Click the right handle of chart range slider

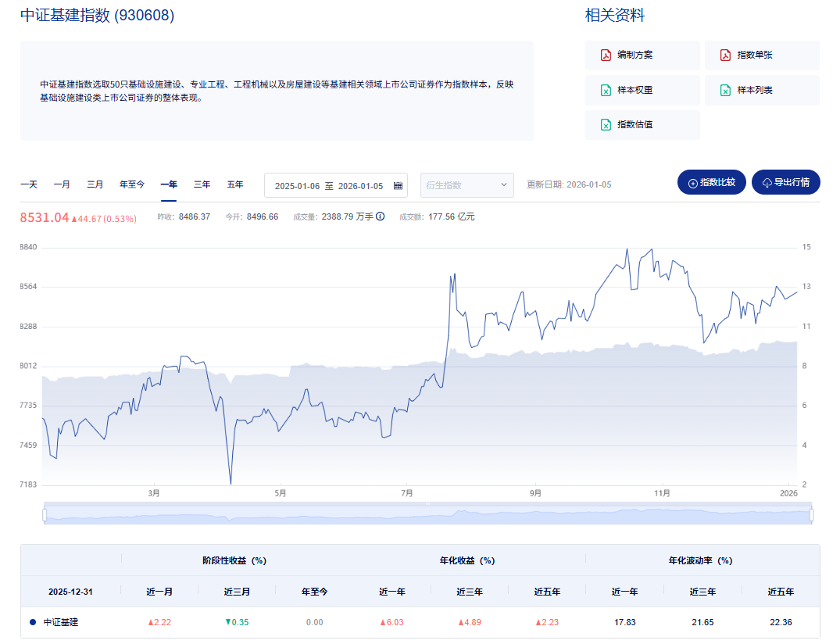click(x=812, y=514)
